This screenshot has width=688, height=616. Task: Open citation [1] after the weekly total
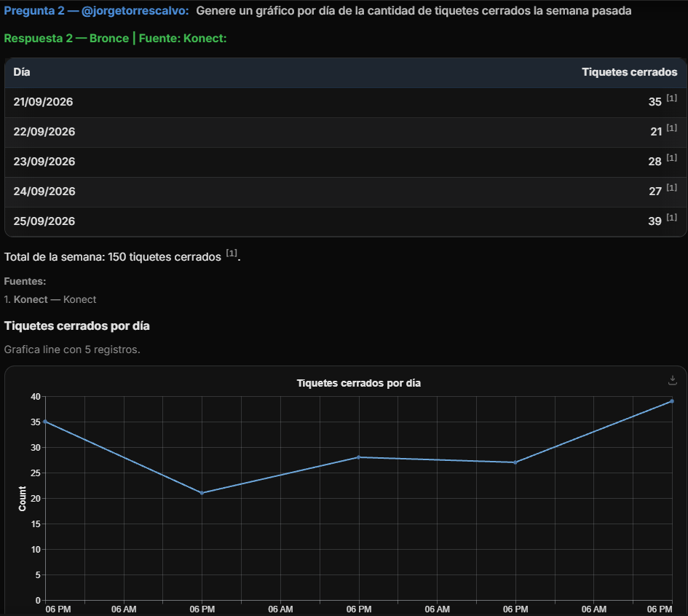point(232,253)
